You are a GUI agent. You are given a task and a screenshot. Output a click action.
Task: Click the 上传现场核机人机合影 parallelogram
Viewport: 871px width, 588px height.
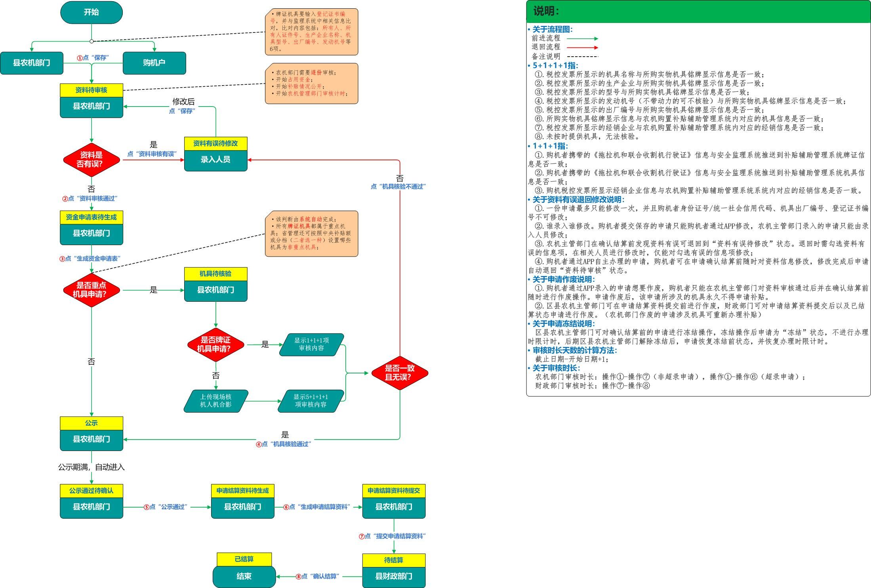tap(215, 401)
